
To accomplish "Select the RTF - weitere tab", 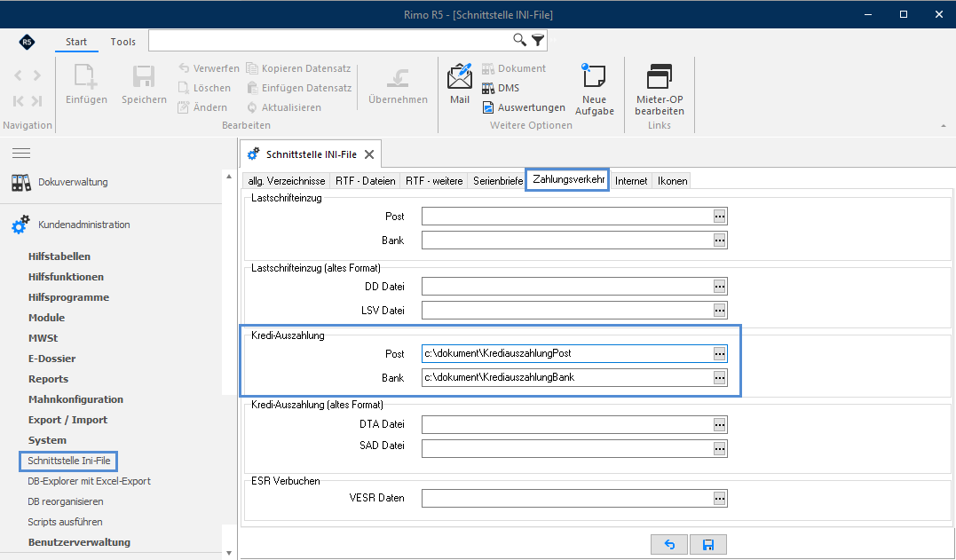I will 434,180.
